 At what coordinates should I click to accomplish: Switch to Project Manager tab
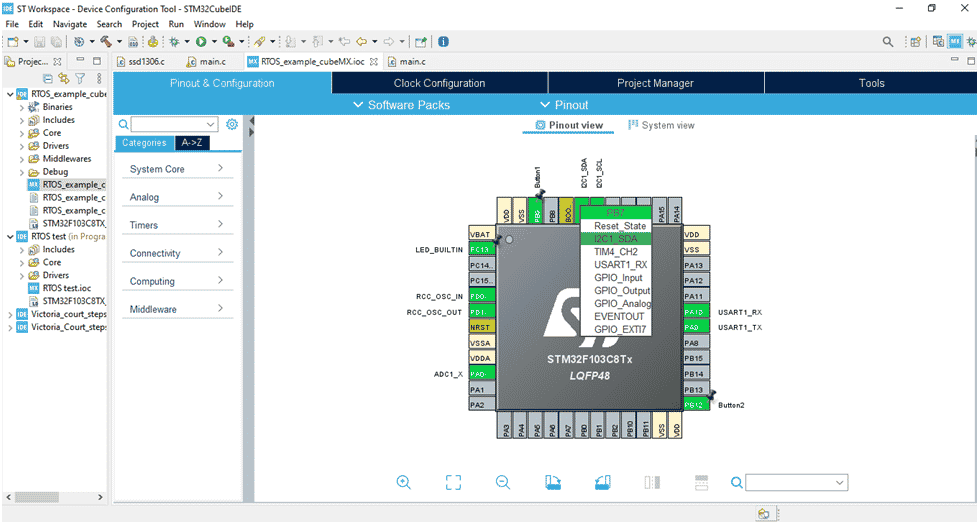[x=656, y=83]
